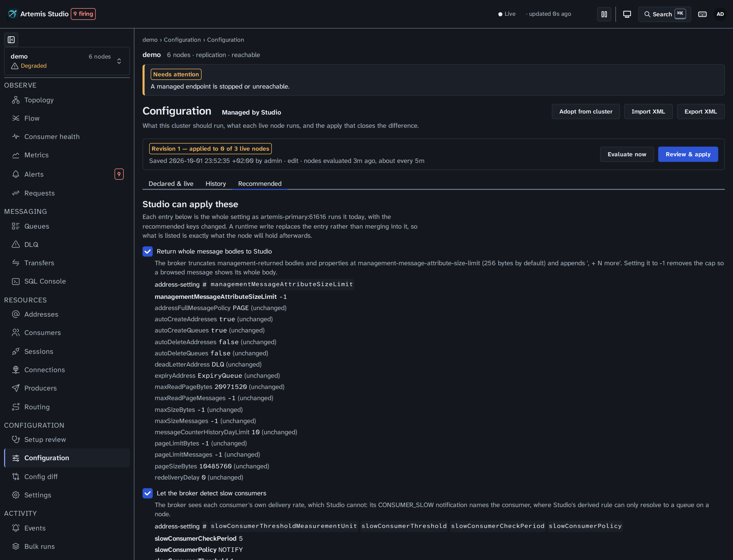Open the DLQ page
The width and height of the screenshot is (733, 560).
click(x=67, y=245)
